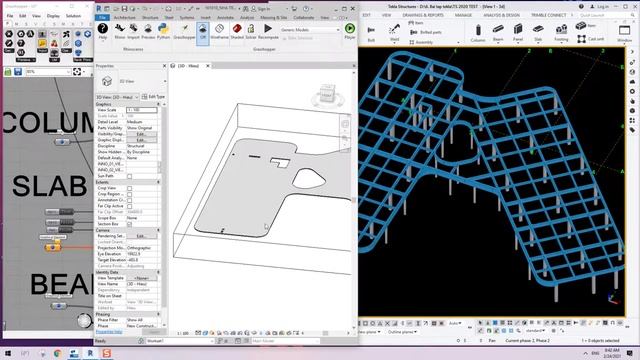The image size is (640, 360).
Task: Toggle the Far Clip Active checkbox
Action: point(129,207)
